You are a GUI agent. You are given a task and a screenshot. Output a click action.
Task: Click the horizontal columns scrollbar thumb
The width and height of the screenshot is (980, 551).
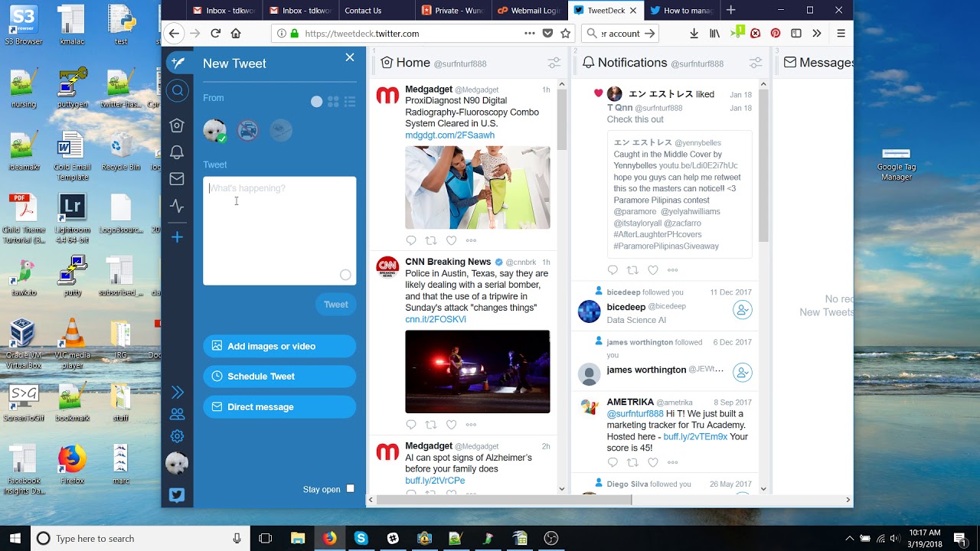(504, 500)
